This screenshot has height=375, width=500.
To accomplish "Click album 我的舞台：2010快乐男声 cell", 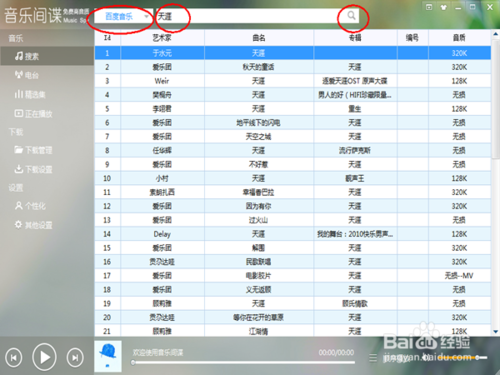I will click(x=355, y=234).
